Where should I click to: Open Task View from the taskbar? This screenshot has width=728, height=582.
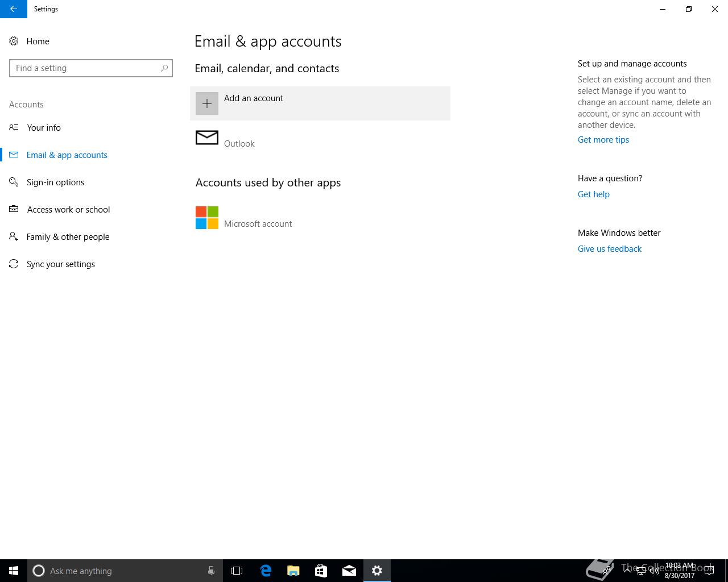(237, 571)
